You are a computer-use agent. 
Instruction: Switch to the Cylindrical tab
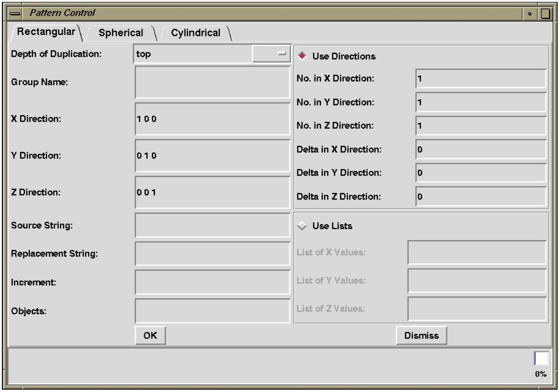[196, 33]
